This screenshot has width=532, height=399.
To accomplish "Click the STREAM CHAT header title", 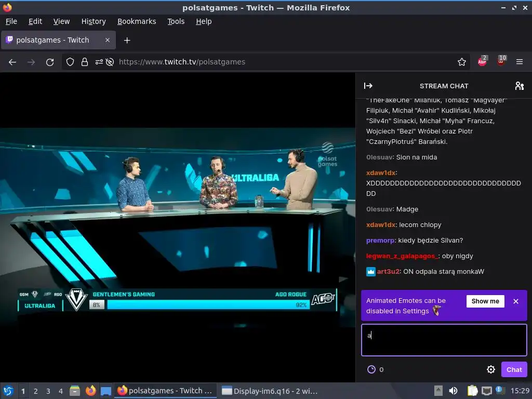I will pyautogui.click(x=444, y=86).
